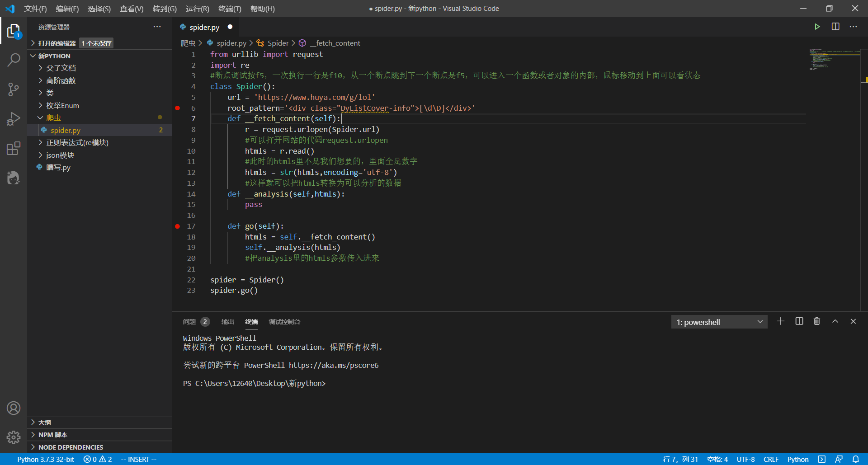Toggle breakpoint on line 17
The image size is (868, 465).
coord(178,226)
